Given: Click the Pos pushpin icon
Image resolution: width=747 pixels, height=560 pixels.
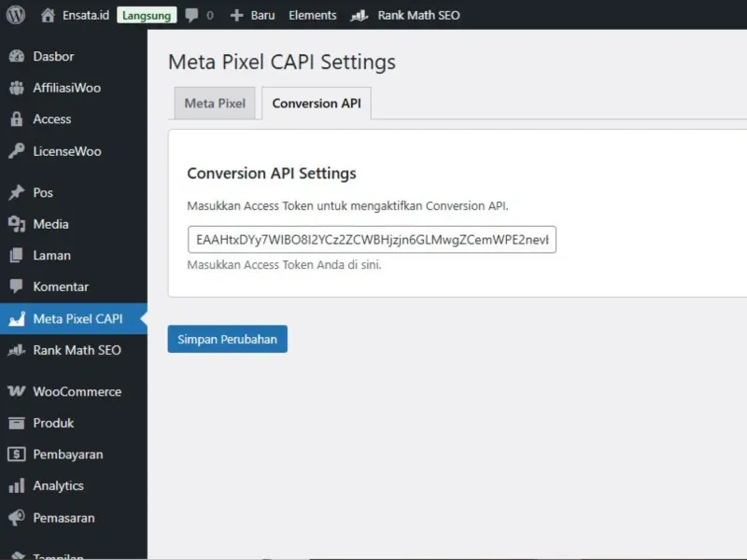Looking at the screenshot, I should pos(16,192).
